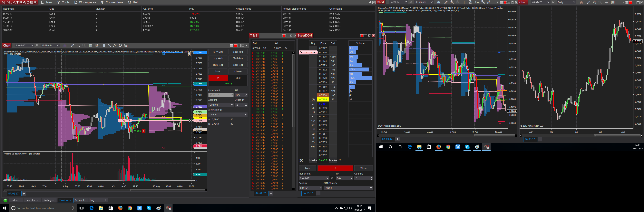This screenshot has width=644, height=212.
Task: Sort positions by the PnL column header
Action: tap(211, 9)
